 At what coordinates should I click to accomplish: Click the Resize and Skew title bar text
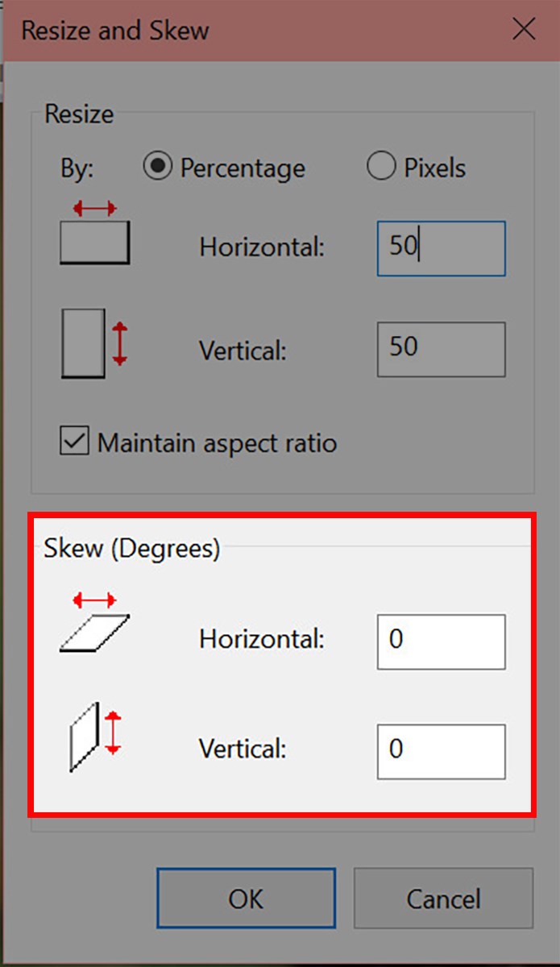pos(115,31)
